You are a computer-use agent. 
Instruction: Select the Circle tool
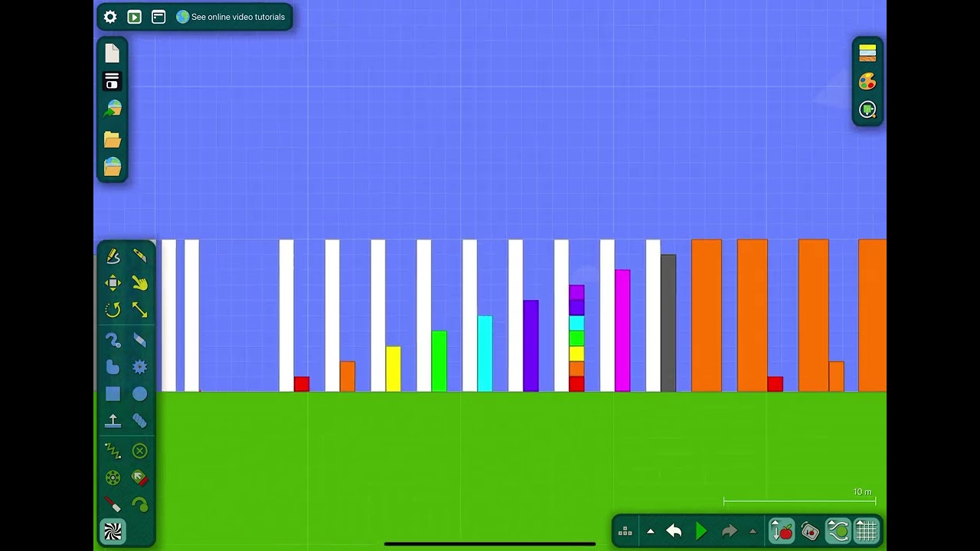(139, 394)
